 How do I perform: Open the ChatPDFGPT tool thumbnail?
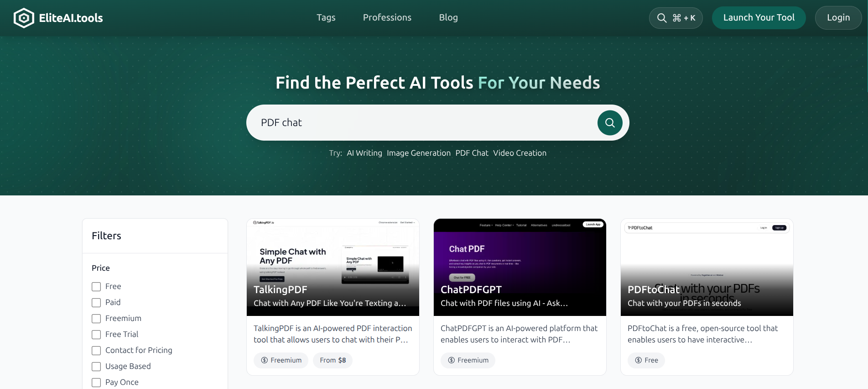pos(520,267)
